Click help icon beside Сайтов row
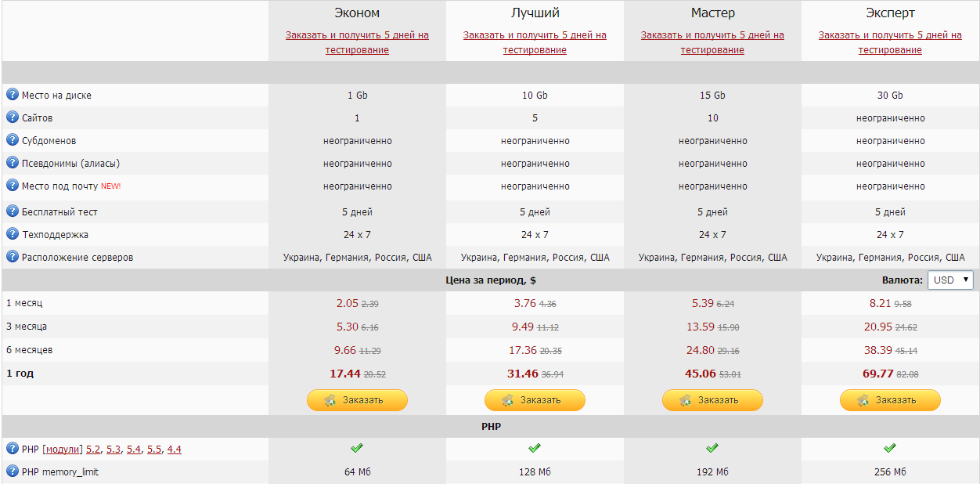Screen dimensions: 980x484 pos(13,117)
